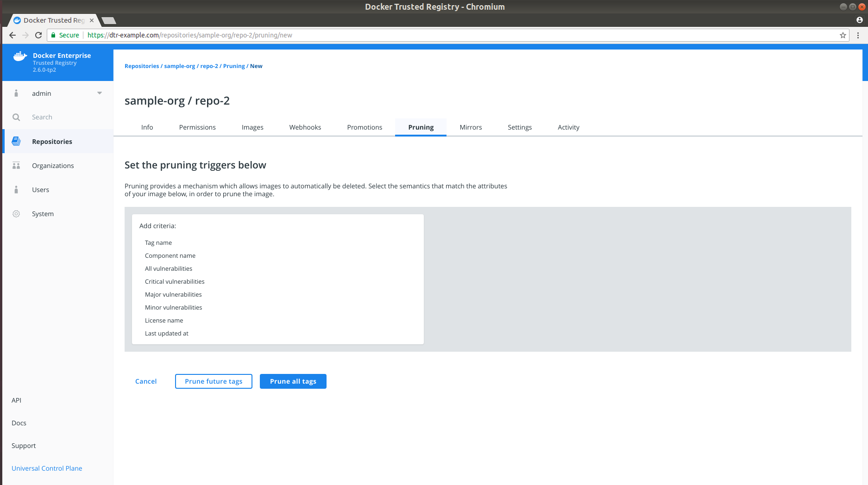
Task: Click the Users person icon
Action: 16,190
